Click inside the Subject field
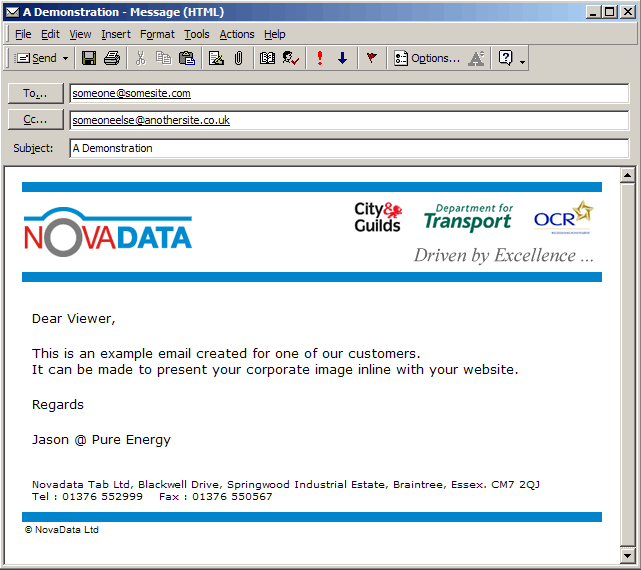 tap(348, 148)
